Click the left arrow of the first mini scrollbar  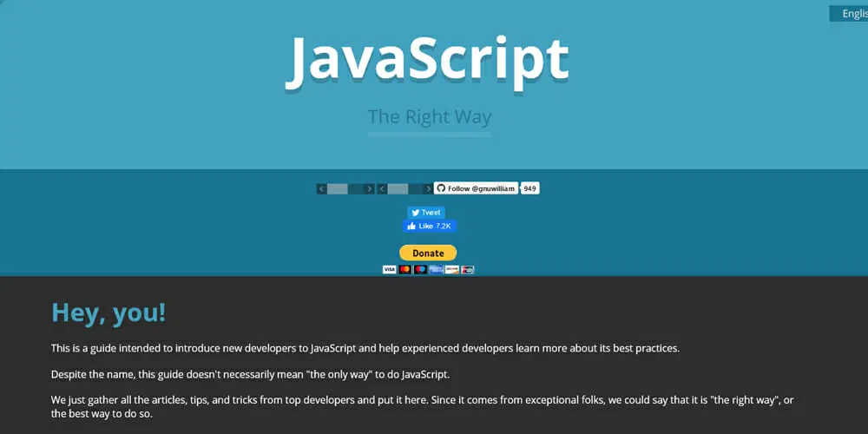point(322,188)
